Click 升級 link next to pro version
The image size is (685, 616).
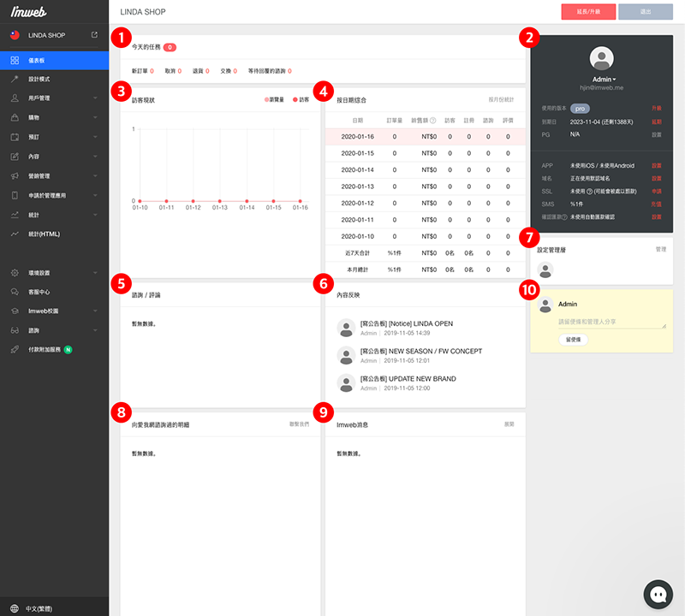(x=657, y=109)
